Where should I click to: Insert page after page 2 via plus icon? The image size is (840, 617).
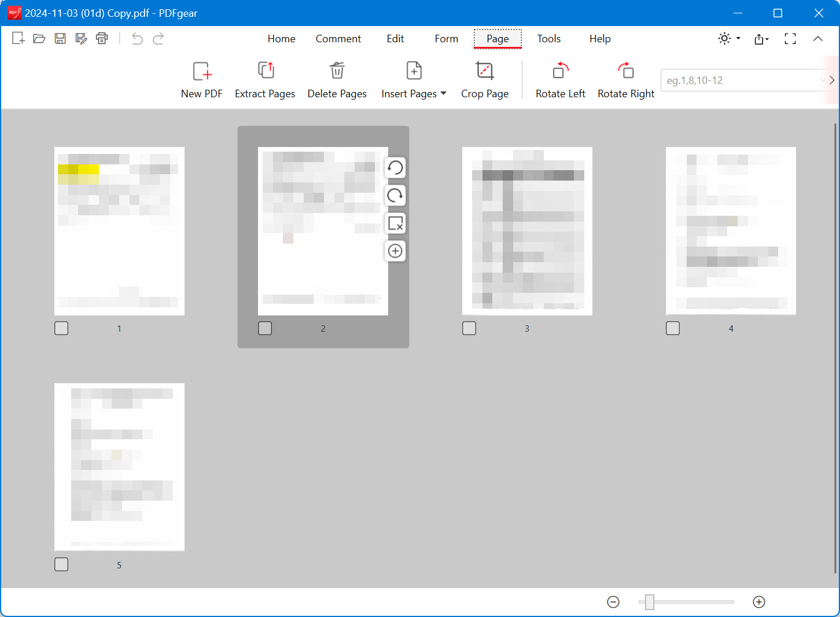click(395, 251)
